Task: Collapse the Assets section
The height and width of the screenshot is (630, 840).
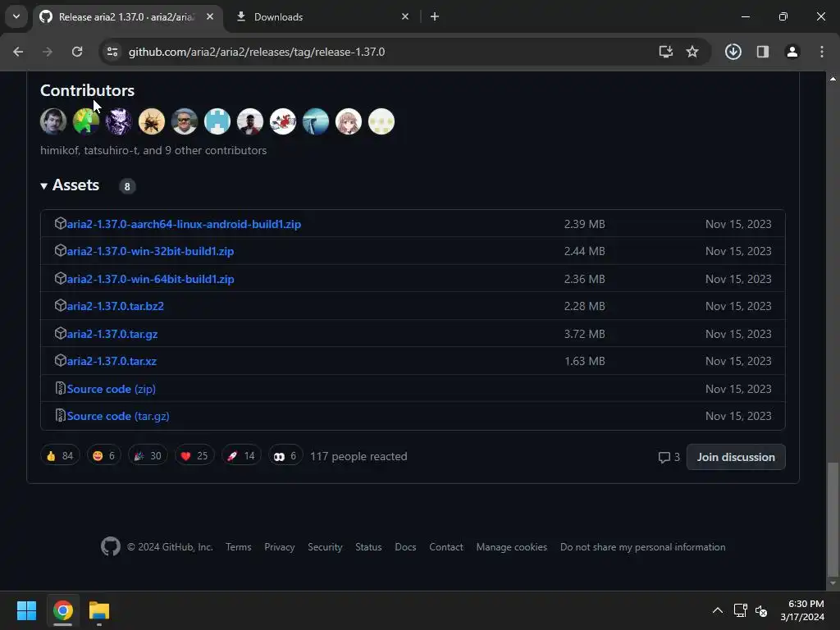Action: click(x=70, y=185)
